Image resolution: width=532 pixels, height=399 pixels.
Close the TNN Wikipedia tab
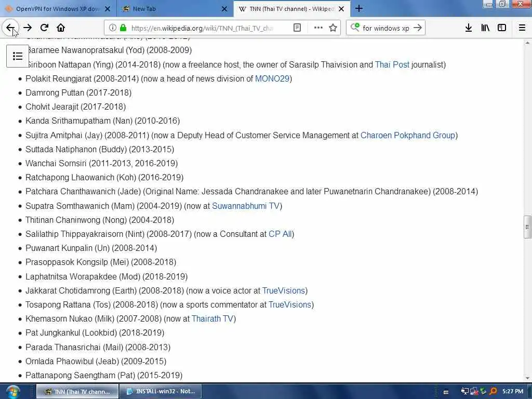pyautogui.click(x=341, y=9)
